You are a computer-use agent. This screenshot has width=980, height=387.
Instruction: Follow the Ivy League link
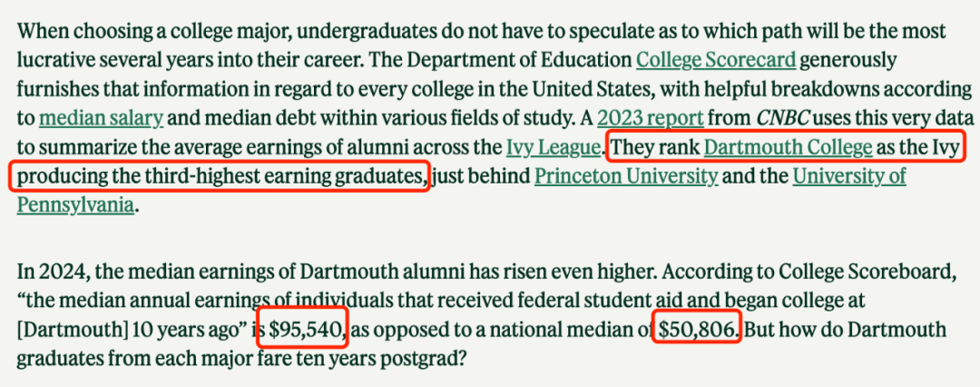coord(553,147)
